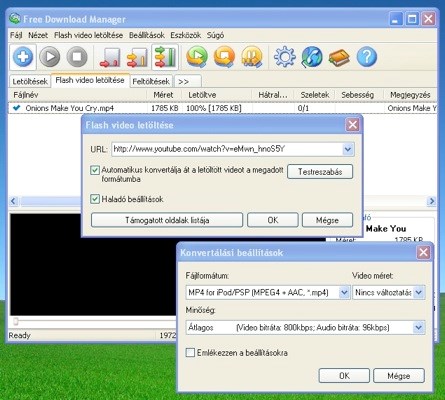Click the checkmark beside Onions Make You Cry.mp4

(16, 108)
